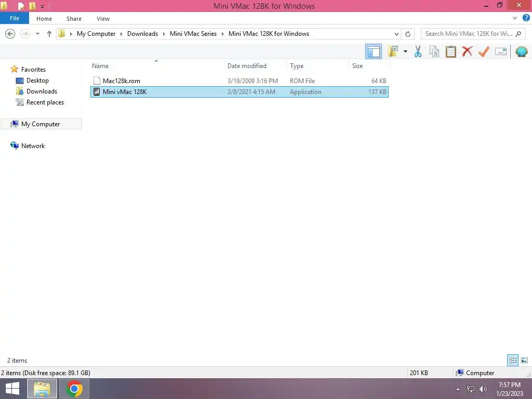Screen dimensions: 532x399
Task: Open the File menu
Action: 14,18
